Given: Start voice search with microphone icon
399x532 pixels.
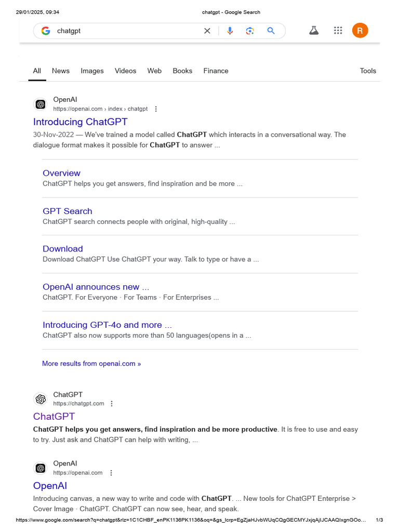Looking at the screenshot, I should click(230, 31).
